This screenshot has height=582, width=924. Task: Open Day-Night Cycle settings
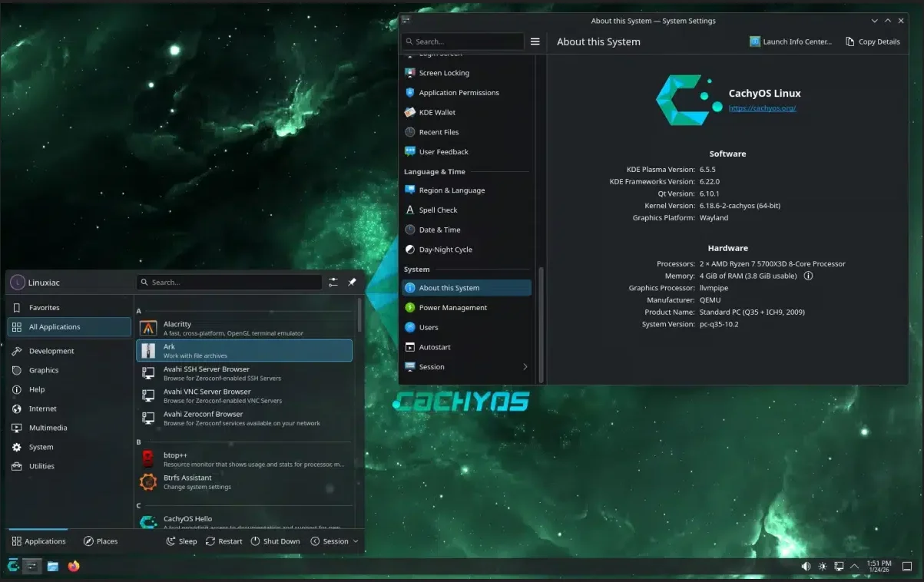pyautogui.click(x=466, y=250)
